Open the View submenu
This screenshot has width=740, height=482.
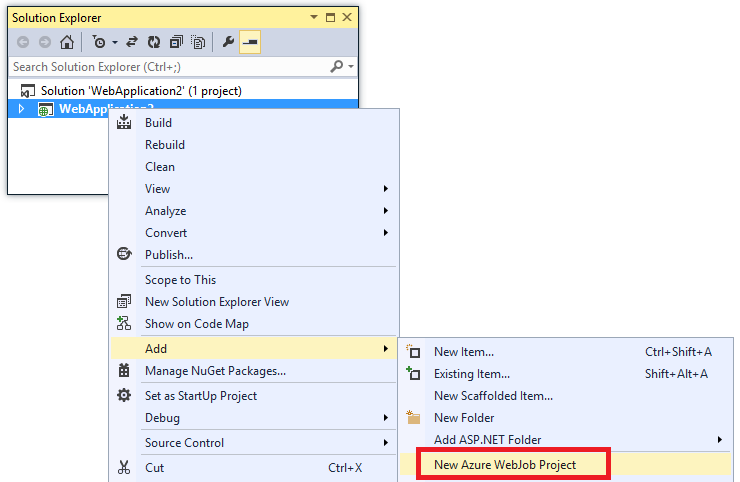(x=254, y=189)
